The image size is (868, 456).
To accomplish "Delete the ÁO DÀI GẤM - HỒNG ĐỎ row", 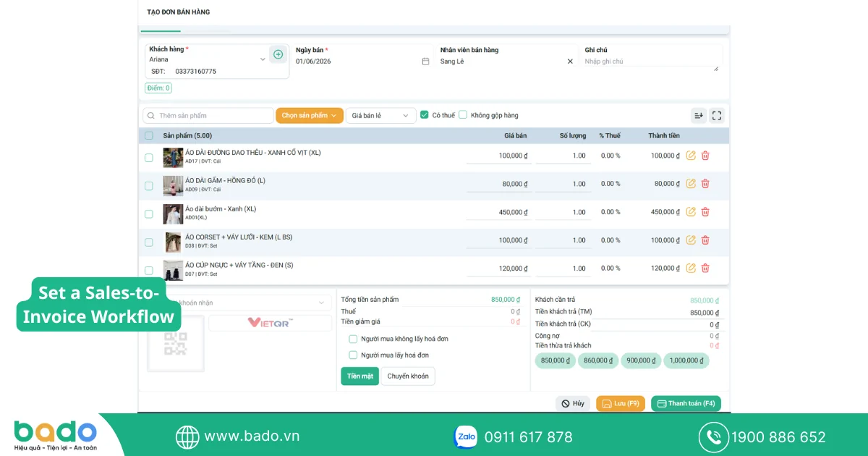I will point(705,184).
